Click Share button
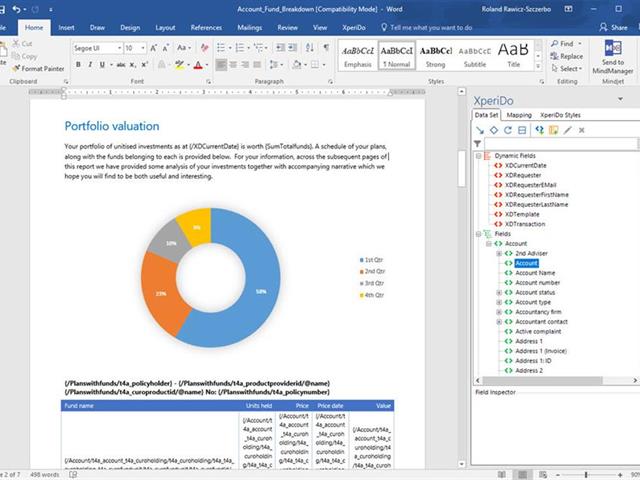This screenshot has height=480, width=640. point(613,27)
